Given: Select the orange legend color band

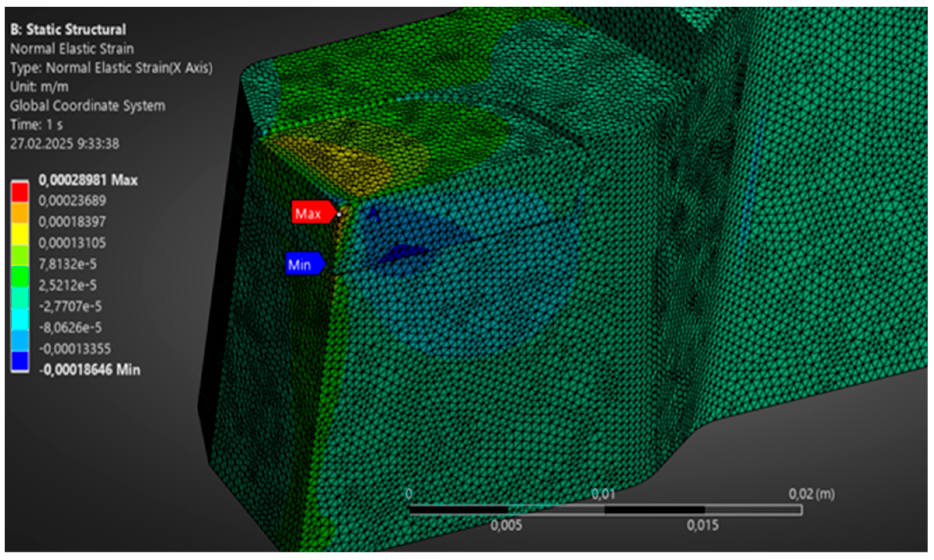Looking at the screenshot, I should (x=19, y=213).
